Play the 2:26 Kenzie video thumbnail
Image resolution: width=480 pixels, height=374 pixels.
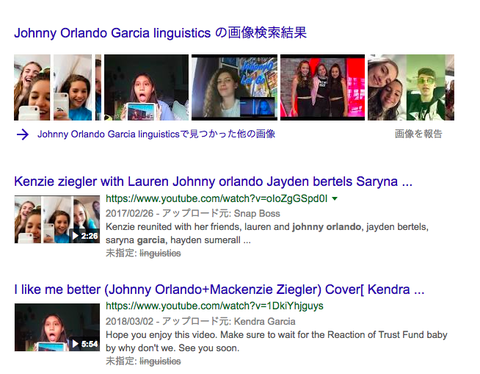57,219
